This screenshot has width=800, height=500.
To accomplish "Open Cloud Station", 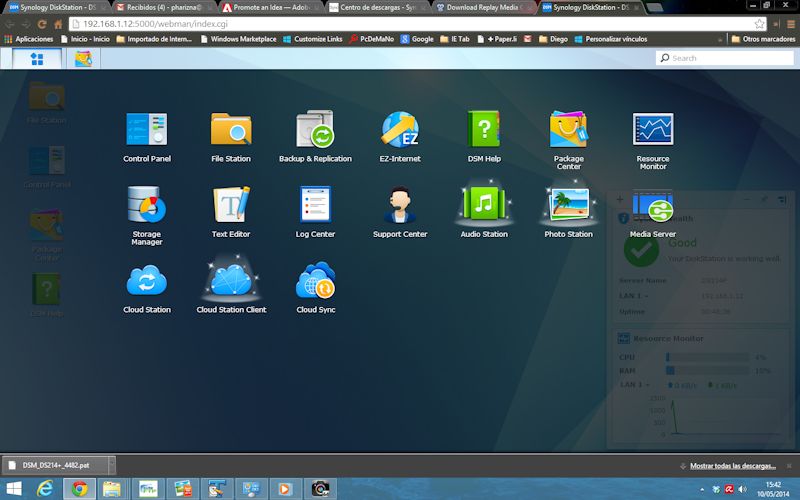I will pos(146,281).
